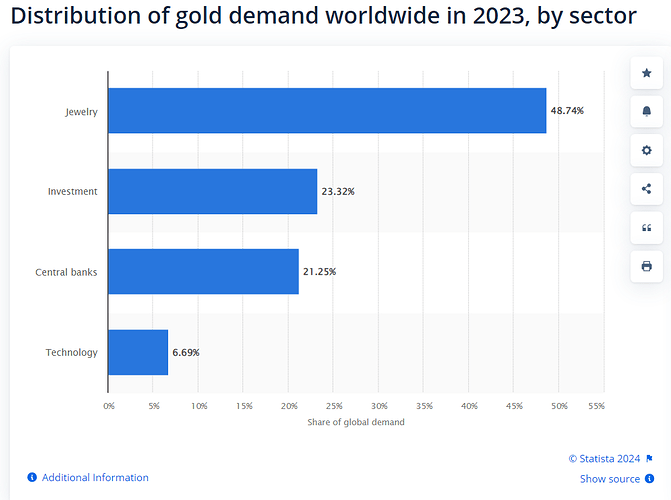The width and height of the screenshot is (671, 500).
Task: Click the Central banks bar
Action: [x=203, y=272]
